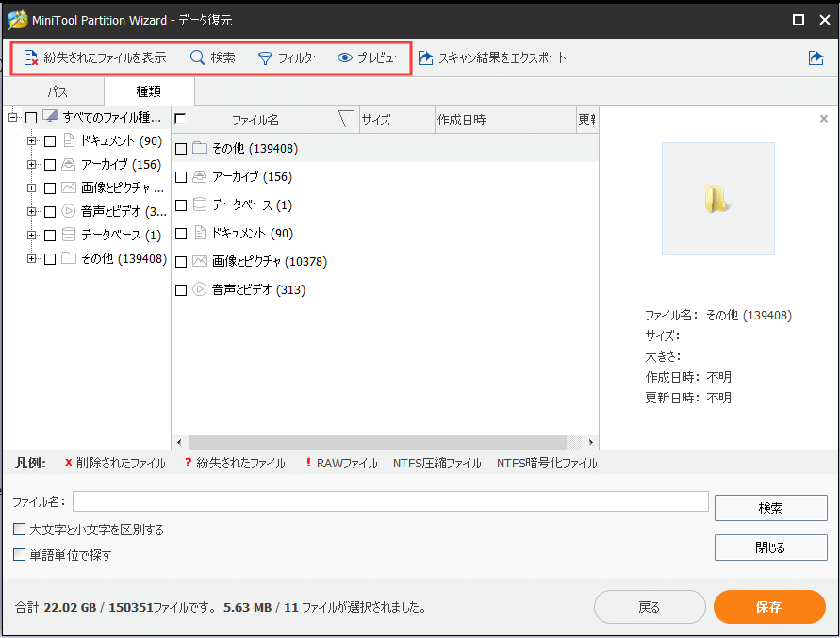This screenshot has height=638, width=840.
Task: Expand the ドキュメント (90) tree node
Action: point(30,140)
